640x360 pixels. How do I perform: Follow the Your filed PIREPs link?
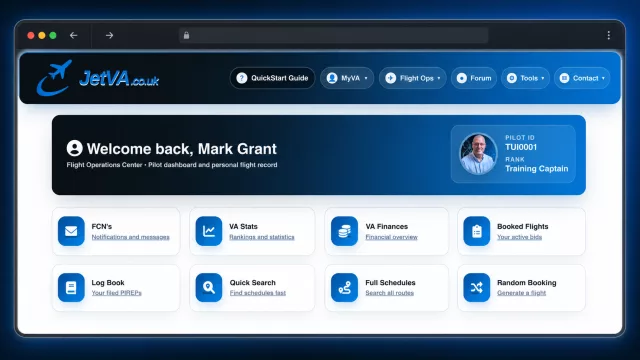116,293
